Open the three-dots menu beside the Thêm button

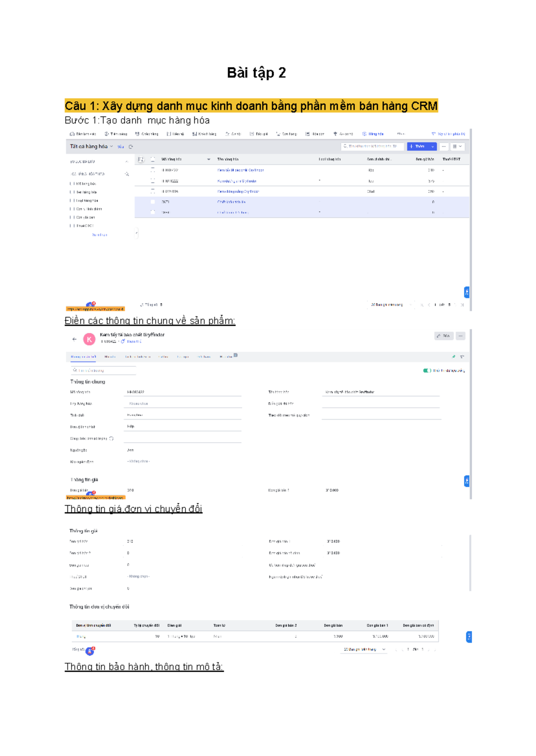click(444, 146)
